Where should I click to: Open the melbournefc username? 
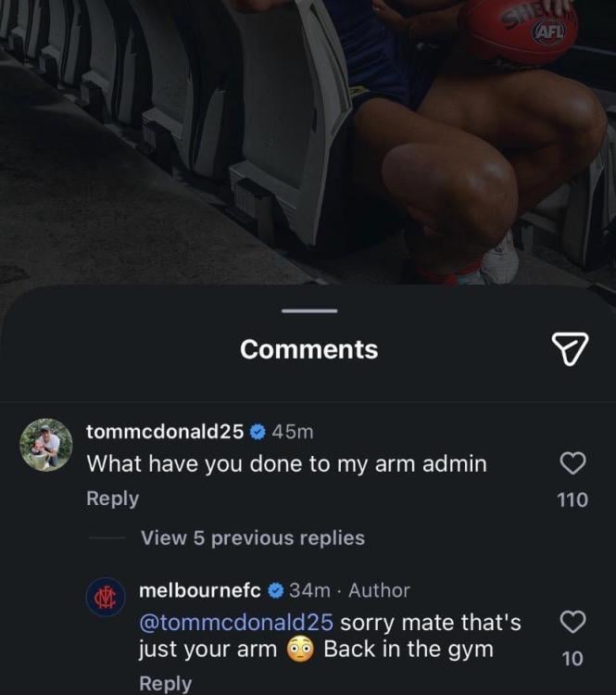[x=199, y=590]
